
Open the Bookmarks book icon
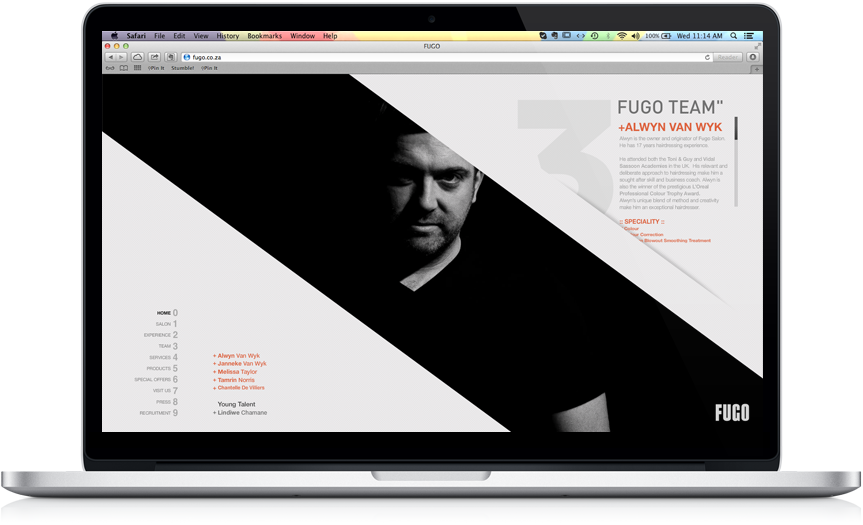[124, 68]
